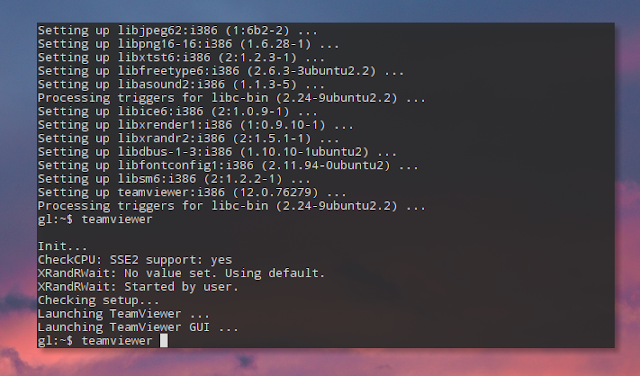Click the 'Launching TeamViewer ...' output line
This screenshot has width=640, height=376.
(x=124, y=314)
